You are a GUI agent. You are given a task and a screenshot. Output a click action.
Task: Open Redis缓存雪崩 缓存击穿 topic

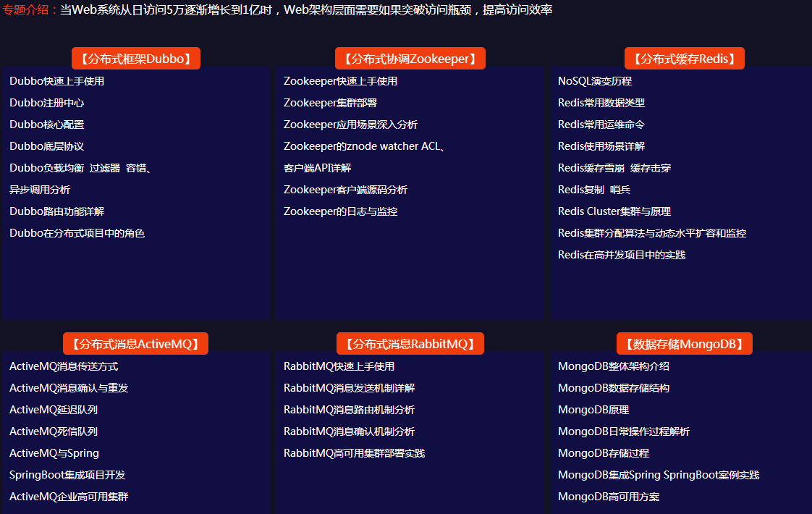615,168
